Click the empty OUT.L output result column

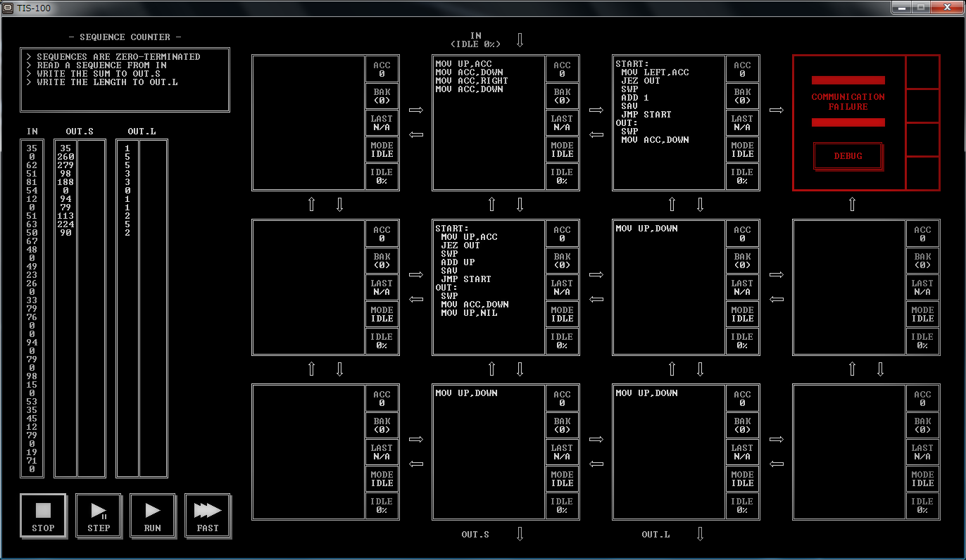pos(153,308)
